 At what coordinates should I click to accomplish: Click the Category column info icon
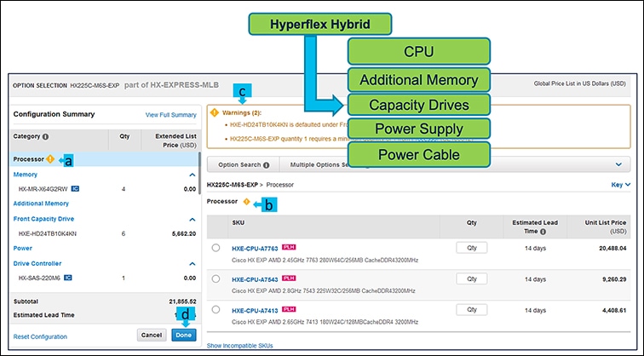[45, 136]
